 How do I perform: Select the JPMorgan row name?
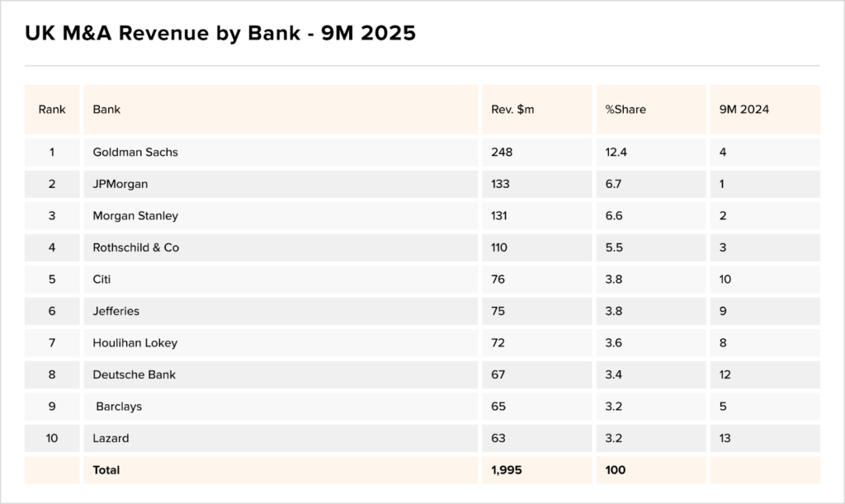click(120, 184)
